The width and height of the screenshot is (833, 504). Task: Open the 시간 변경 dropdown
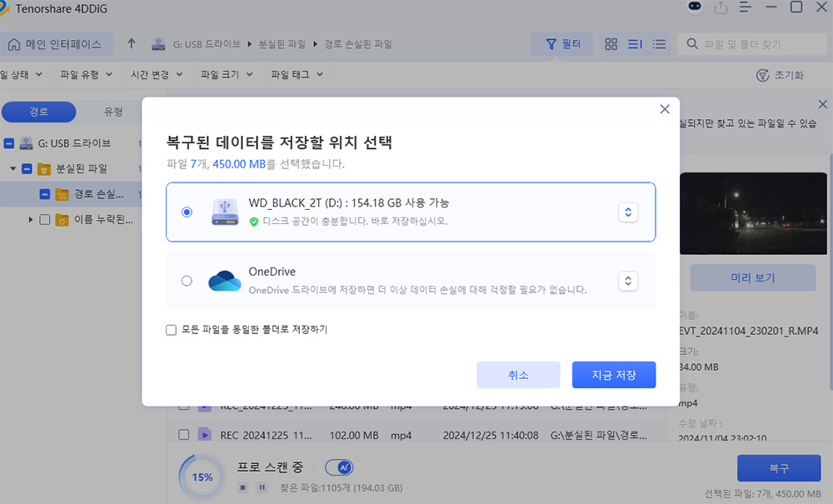click(x=157, y=74)
